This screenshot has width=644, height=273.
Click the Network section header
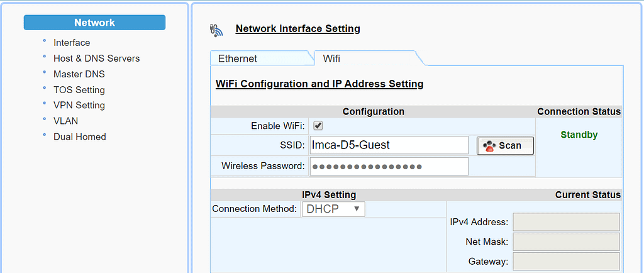point(94,23)
